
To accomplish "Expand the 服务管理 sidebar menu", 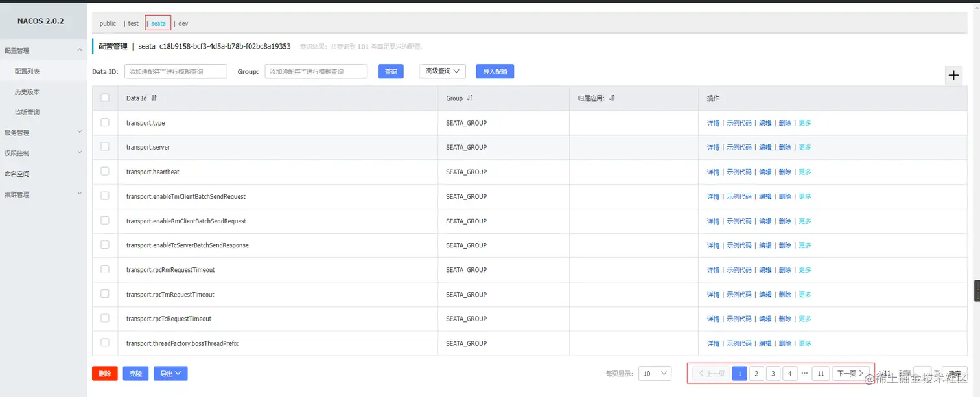I will coord(43,133).
